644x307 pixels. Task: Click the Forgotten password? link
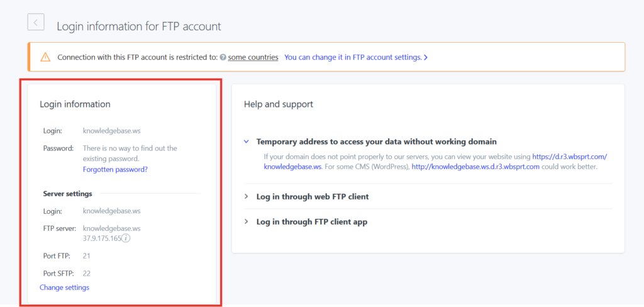pos(115,169)
